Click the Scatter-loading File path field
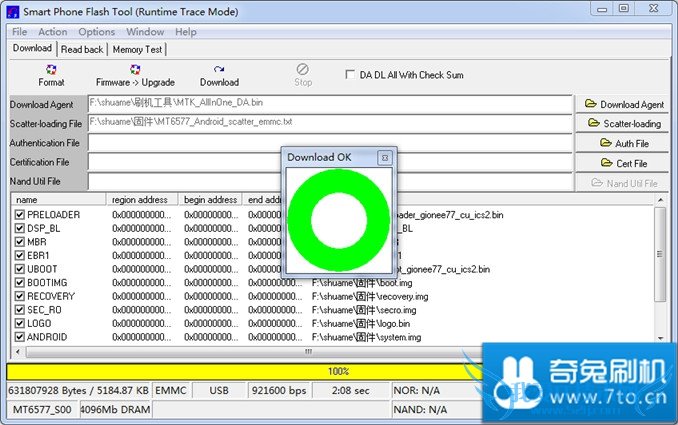The height and width of the screenshot is (425, 678). 330,123
